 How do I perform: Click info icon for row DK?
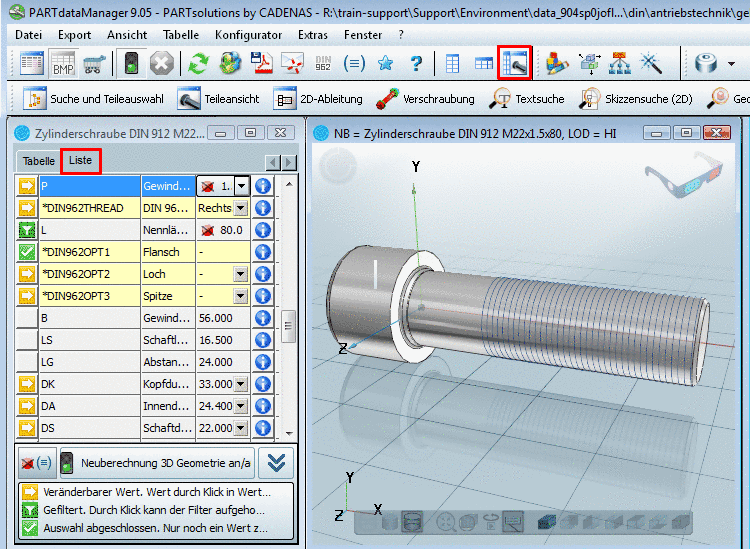[264, 385]
